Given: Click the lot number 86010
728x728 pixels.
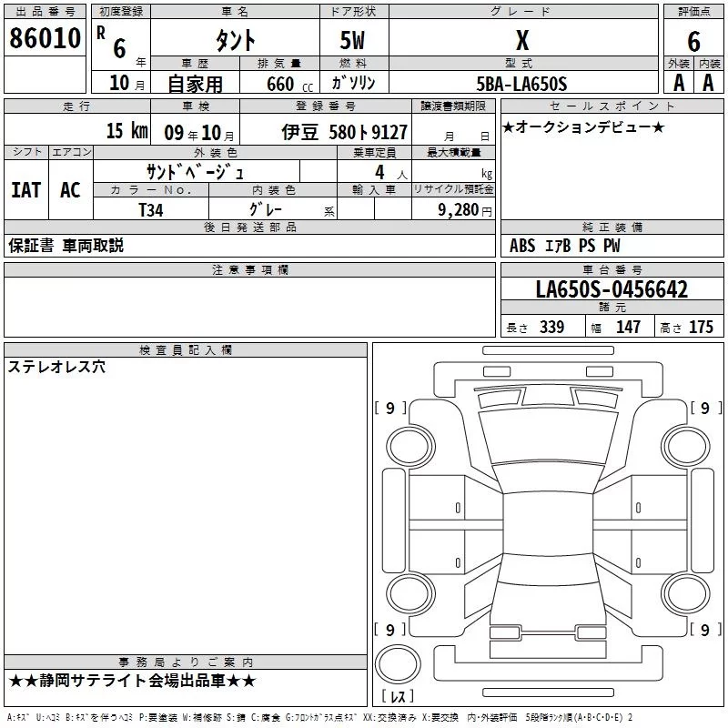Looking at the screenshot, I should 45,40.
